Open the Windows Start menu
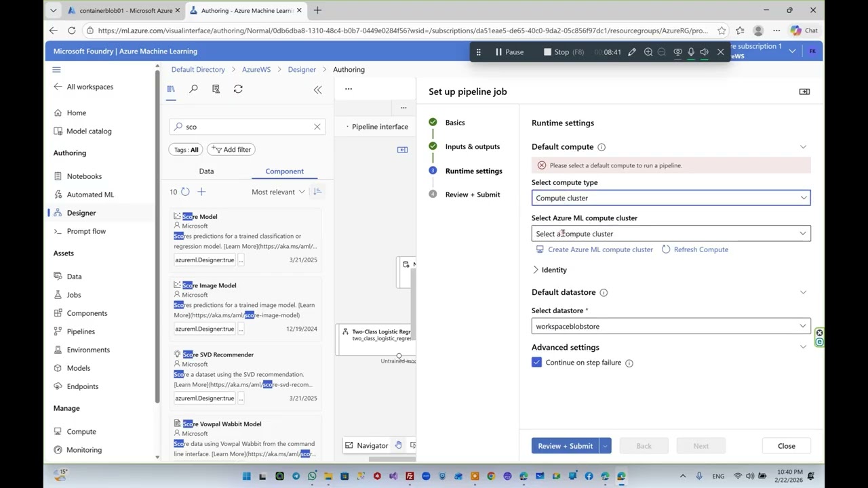The image size is (868, 488). (247, 476)
